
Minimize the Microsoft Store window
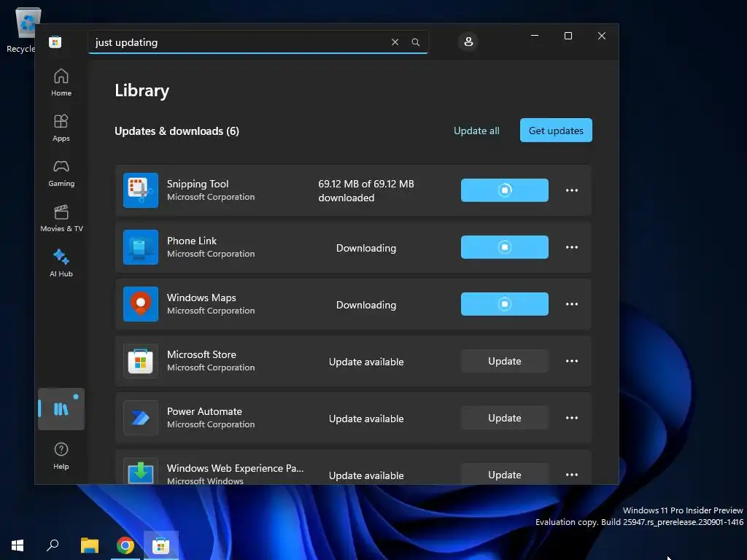point(535,36)
